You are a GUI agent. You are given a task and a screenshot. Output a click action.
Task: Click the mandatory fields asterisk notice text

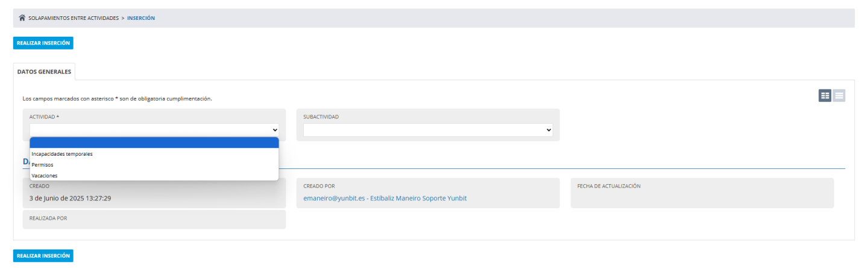pyautogui.click(x=117, y=98)
